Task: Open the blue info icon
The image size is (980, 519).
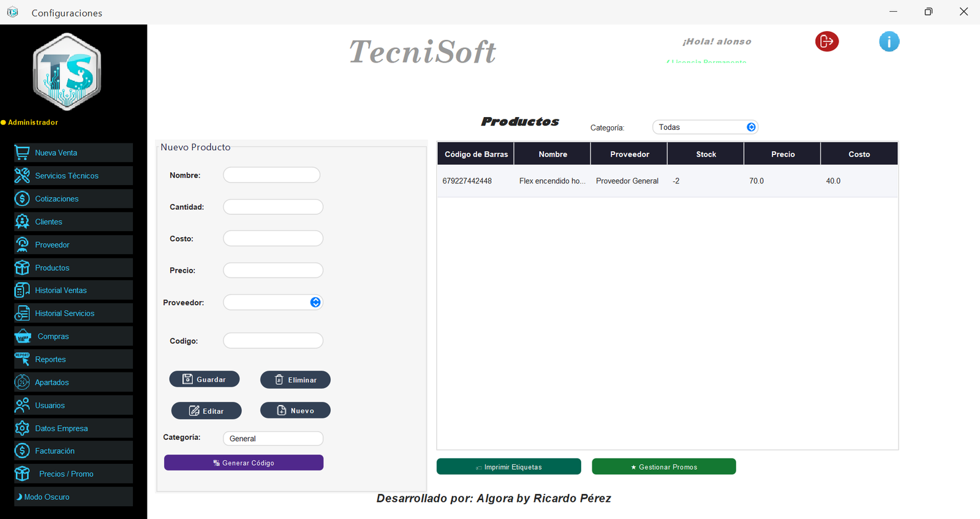Action: coord(889,42)
